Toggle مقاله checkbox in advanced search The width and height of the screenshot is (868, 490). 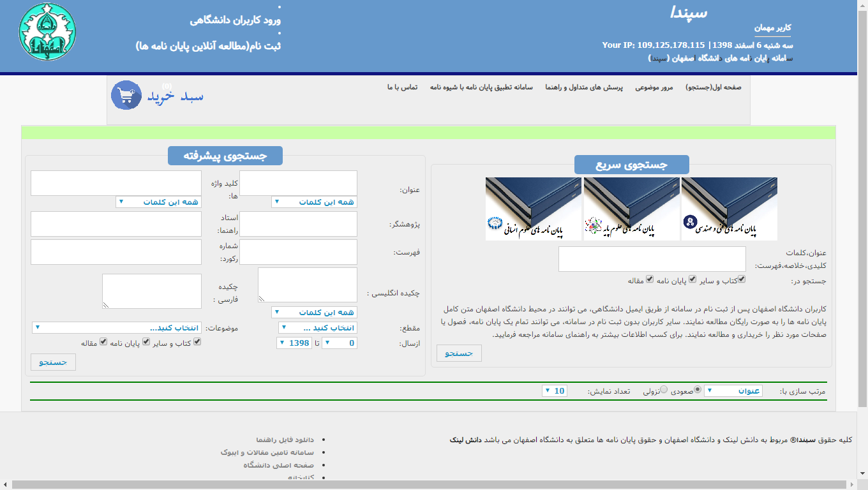click(103, 342)
